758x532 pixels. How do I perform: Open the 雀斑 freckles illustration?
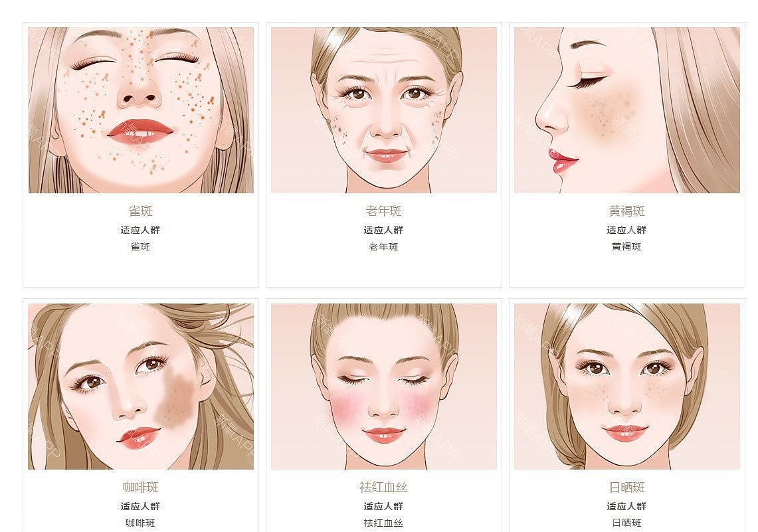click(141, 110)
